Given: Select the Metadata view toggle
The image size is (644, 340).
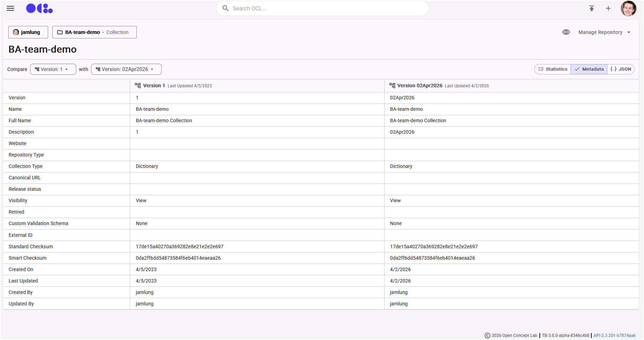Looking at the screenshot, I should tap(589, 69).
